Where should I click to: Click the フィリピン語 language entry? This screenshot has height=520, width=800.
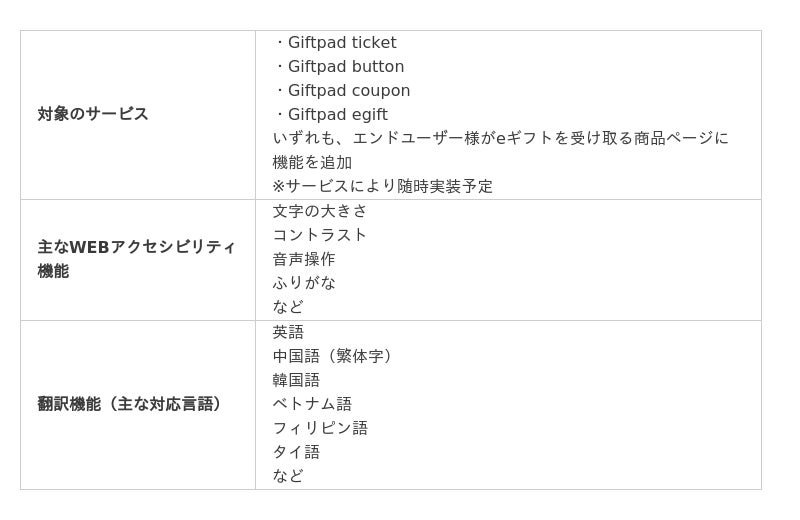point(320,428)
